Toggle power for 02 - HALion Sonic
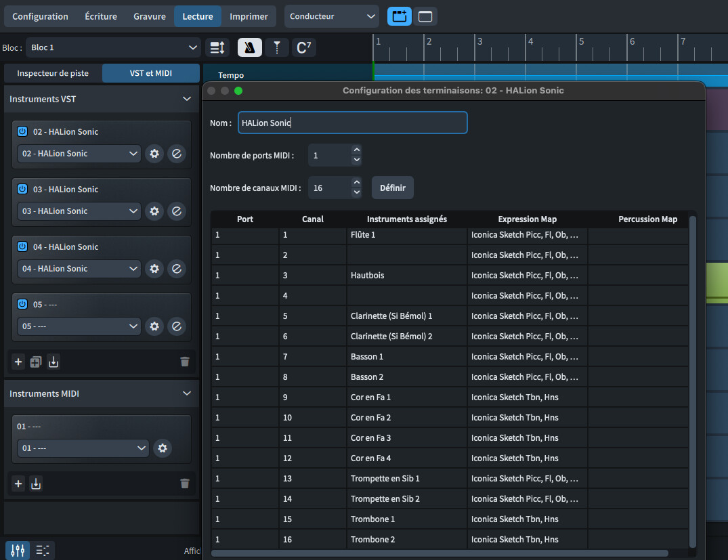The height and width of the screenshot is (560, 728). [22, 131]
